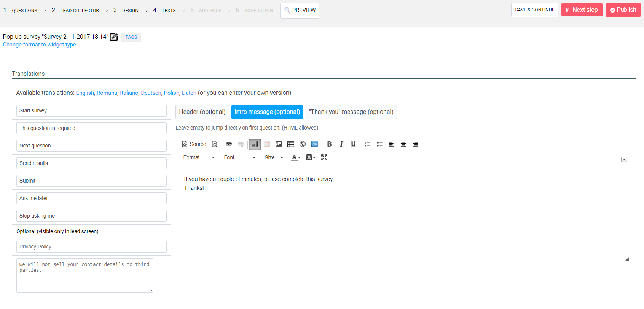644x309 pixels.
Task: Insert an image into the intro message
Action: click(279, 144)
